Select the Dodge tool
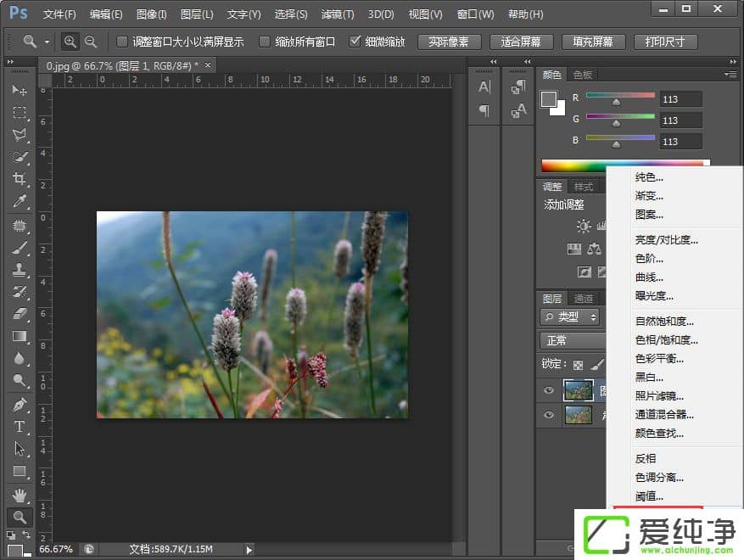Screen dimensions: 744x560 click(19, 380)
